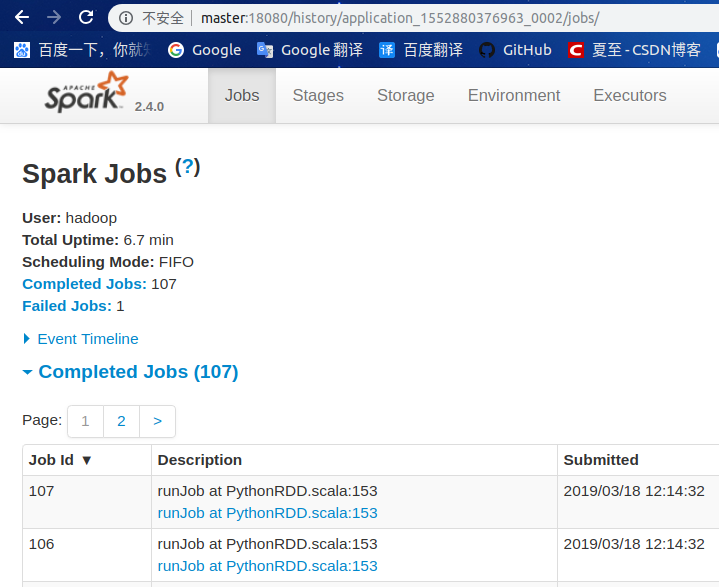Open the 百度翻译 bookmark
719x587 pixels.
[421, 50]
